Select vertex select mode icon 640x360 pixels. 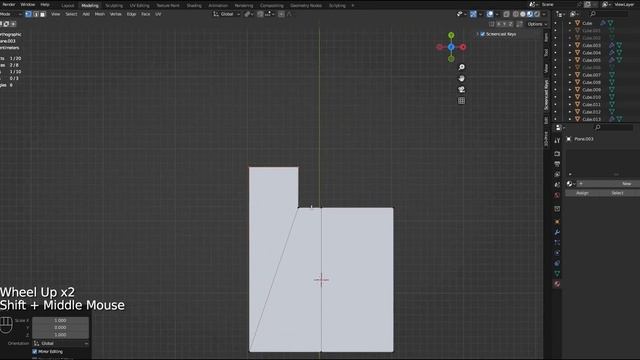tap(28, 14)
